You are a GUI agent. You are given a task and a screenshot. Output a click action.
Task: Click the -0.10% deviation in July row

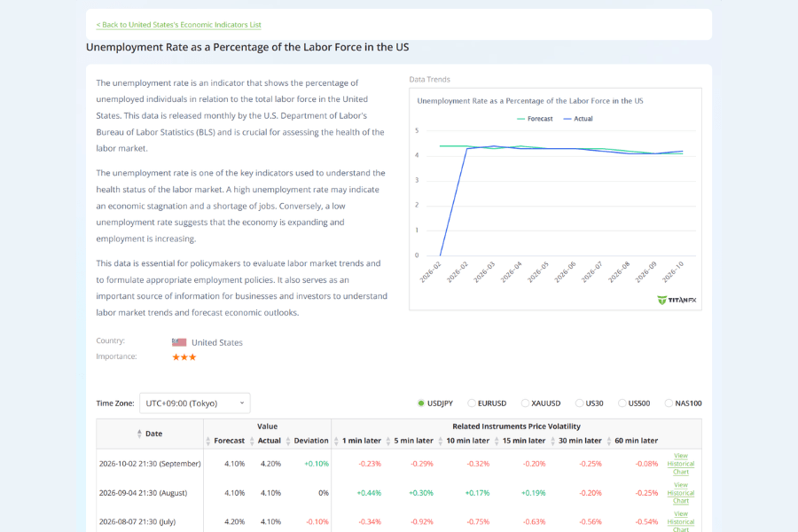point(317,522)
